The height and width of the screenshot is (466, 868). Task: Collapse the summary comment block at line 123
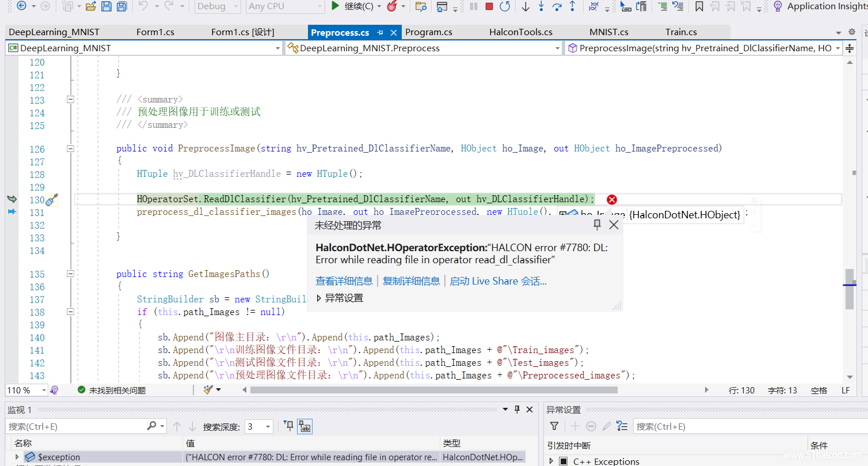click(x=70, y=99)
